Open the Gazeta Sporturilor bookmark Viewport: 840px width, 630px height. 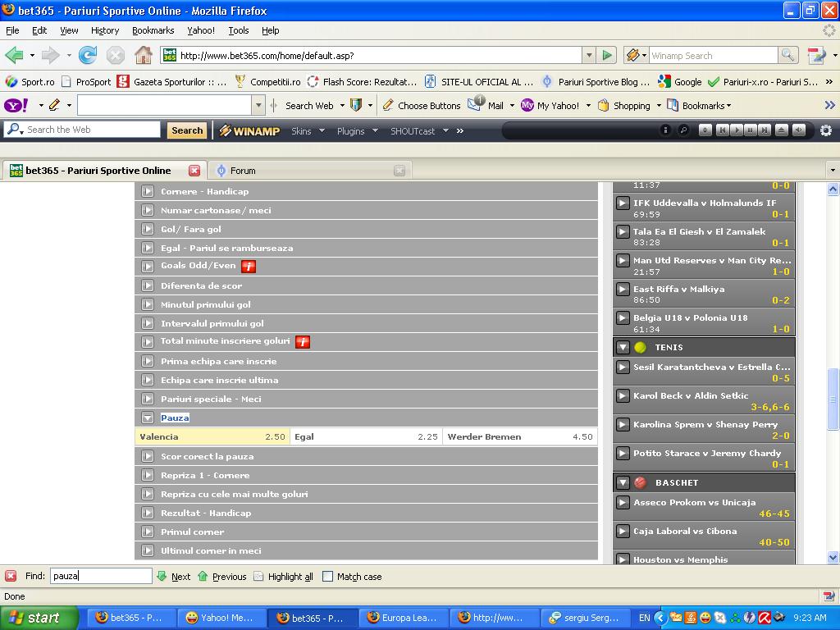pos(172,82)
